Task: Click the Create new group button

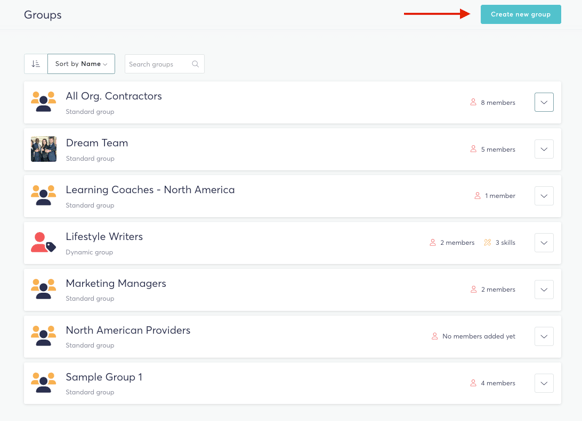Action: [x=520, y=14]
